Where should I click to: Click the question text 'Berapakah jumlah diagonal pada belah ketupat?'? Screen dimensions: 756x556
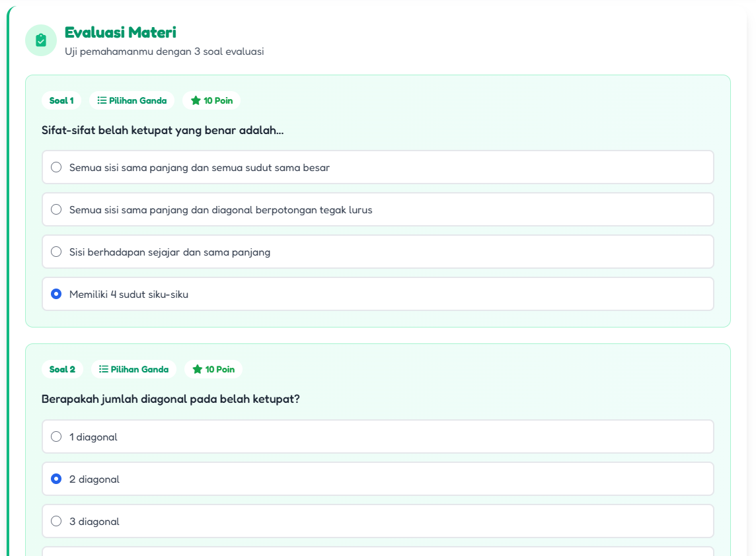pos(170,400)
